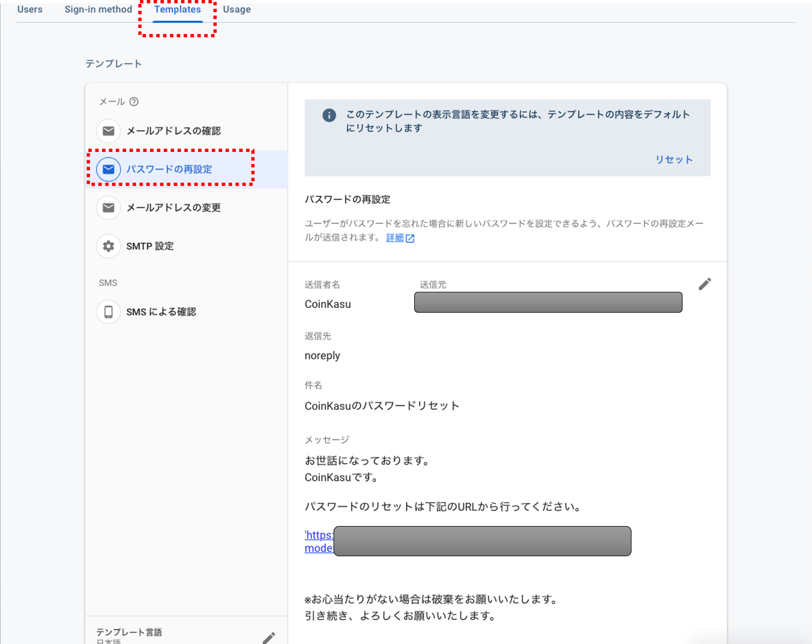Open SMTP 設定
812x644 pixels.
click(187, 246)
